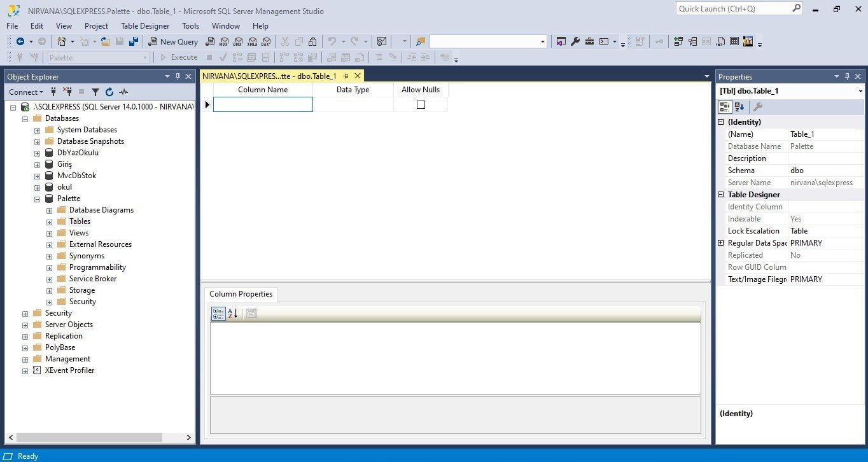Open a new MDX query

pos(224,41)
